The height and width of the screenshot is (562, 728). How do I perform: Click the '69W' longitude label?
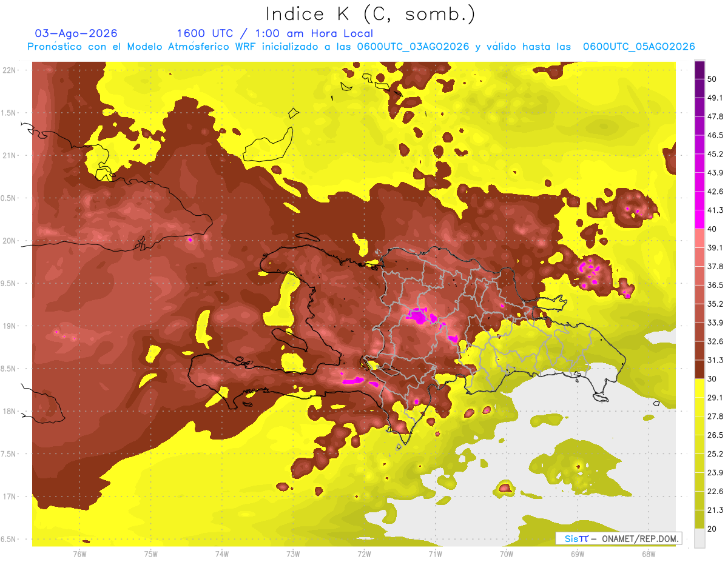point(577,554)
